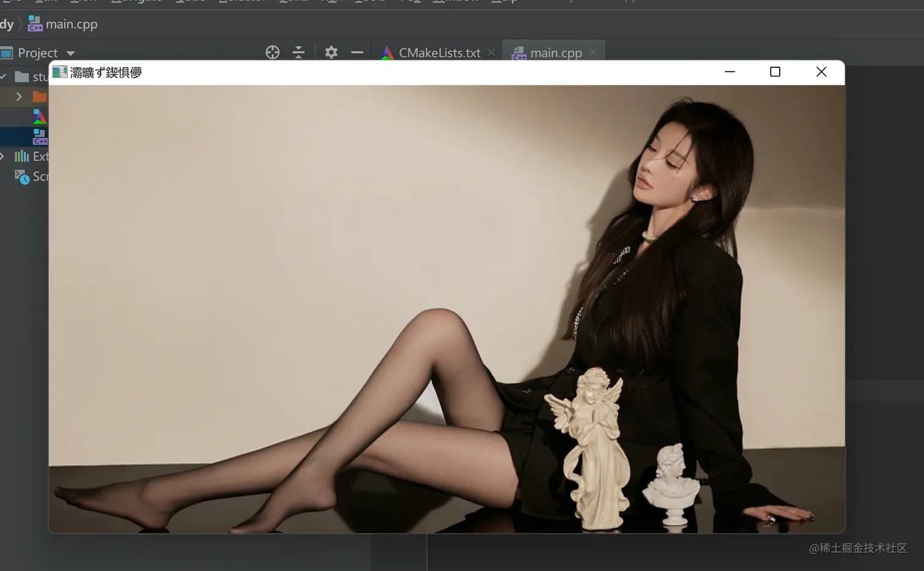Click the CMake file icon in the project tree
The image size is (924, 571).
40,116
